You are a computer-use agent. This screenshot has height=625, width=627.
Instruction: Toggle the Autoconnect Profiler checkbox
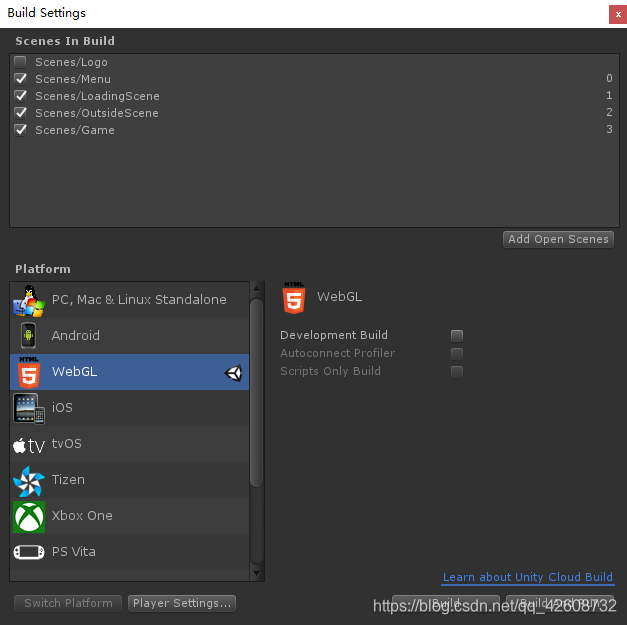(457, 353)
